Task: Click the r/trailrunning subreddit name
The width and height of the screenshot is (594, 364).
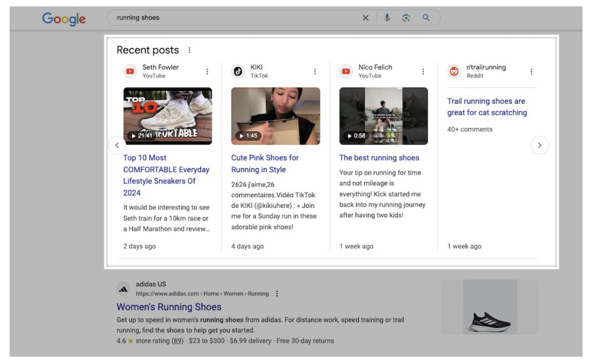Action: click(x=486, y=67)
